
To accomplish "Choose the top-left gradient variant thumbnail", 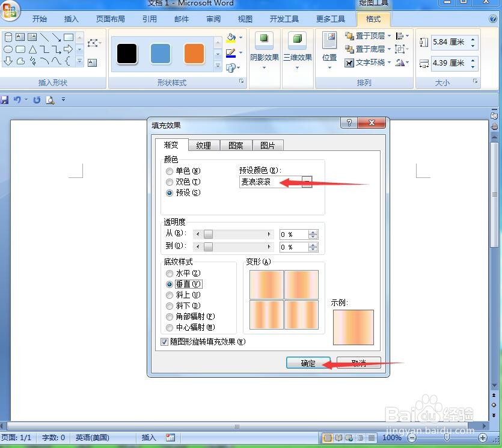I will coord(266,284).
